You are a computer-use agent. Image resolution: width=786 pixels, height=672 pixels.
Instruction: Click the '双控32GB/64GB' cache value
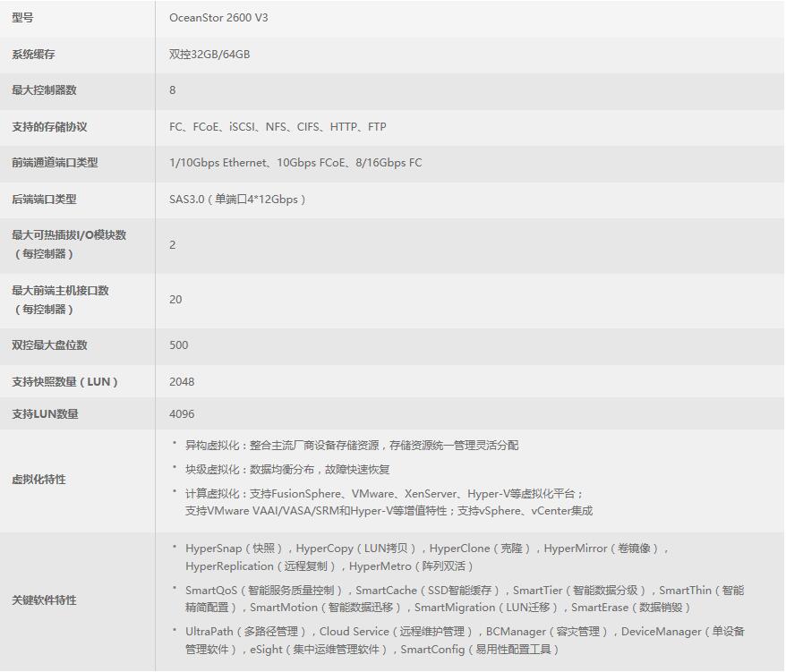pos(209,54)
